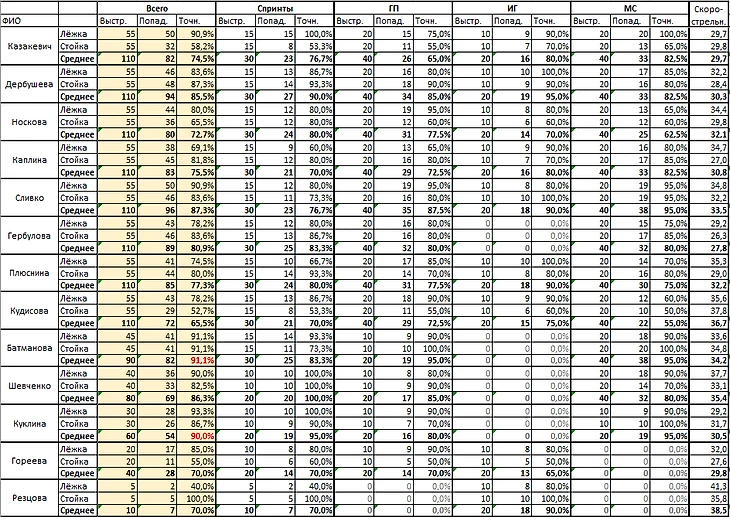Select Кудисова's 36,7 average rate-of-fire cell
The height and width of the screenshot is (517, 730).
point(710,323)
